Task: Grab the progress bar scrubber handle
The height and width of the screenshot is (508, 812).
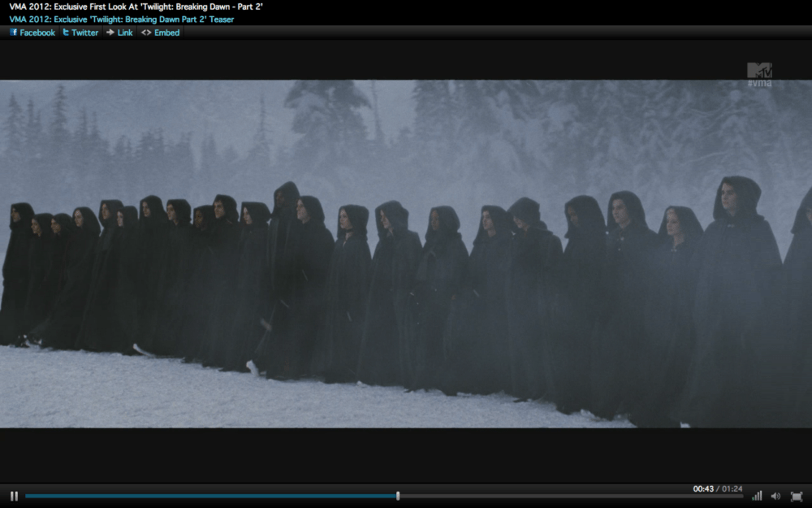Action: point(398,496)
